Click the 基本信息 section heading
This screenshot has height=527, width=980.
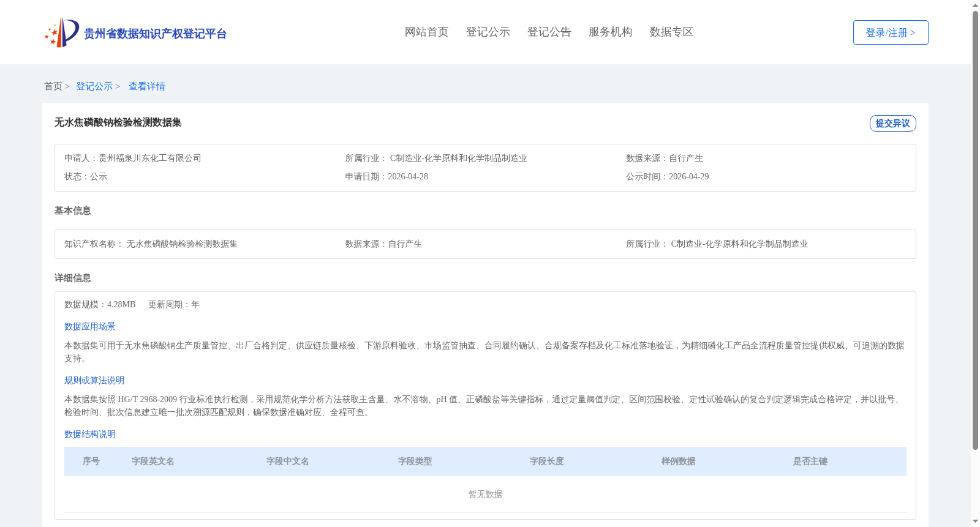click(x=72, y=211)
